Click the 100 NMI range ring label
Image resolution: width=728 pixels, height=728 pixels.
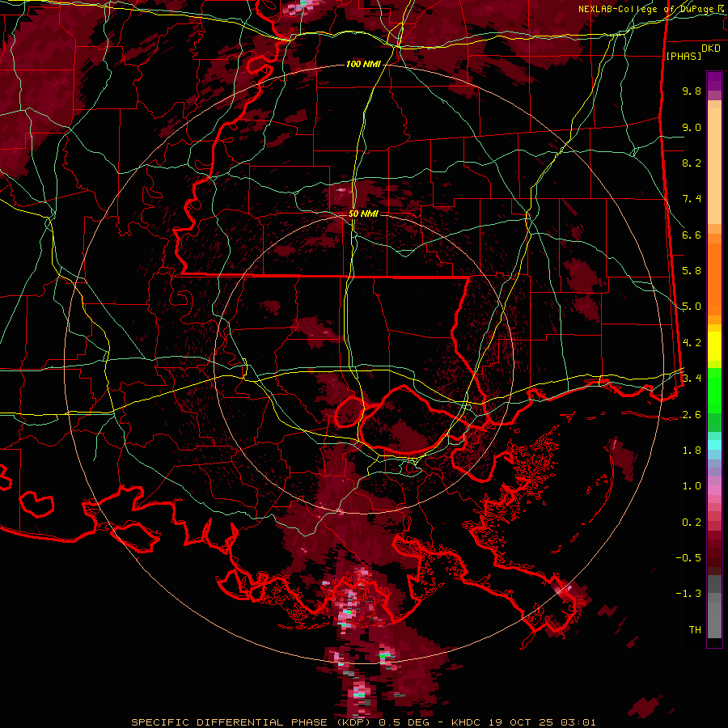pyautogui.click(x=363, y=64)
